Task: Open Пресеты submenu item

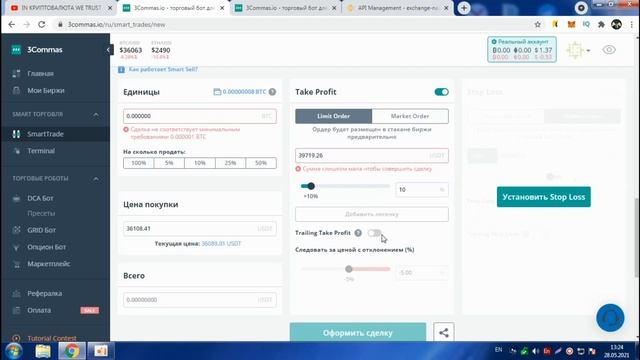Action: pyautogui.click(x=41, y=213)
